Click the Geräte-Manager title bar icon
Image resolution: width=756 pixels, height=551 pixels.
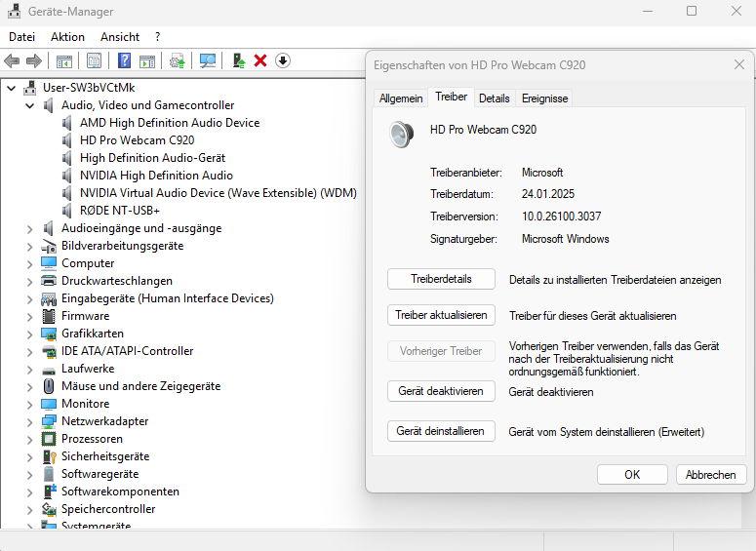(x=15, y=11)
